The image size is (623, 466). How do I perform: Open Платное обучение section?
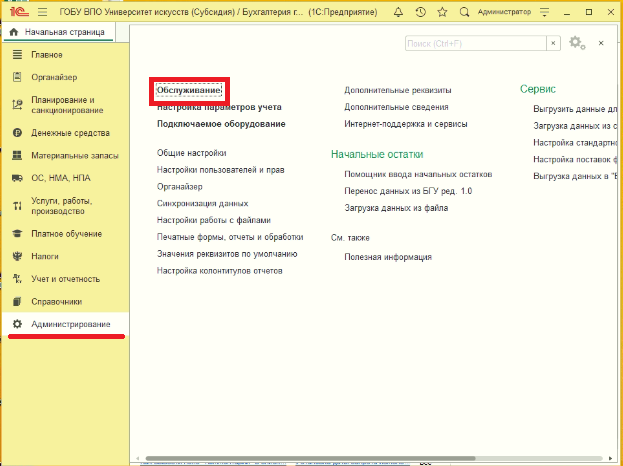point(68,232)
